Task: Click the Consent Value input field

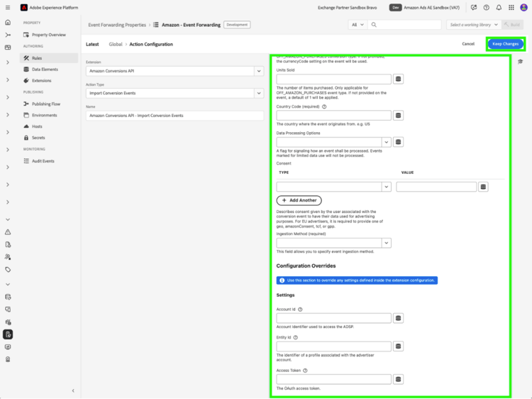Action: [436, 187]
